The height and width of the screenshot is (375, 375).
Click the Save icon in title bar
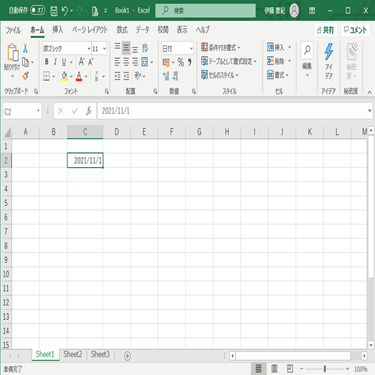pyautogui.click(x=54, y=11)
